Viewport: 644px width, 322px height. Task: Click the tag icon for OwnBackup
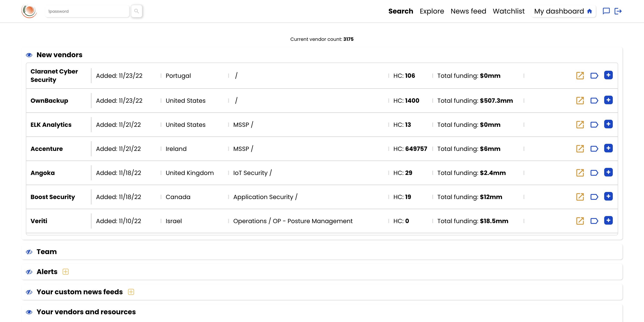point(594,101)
